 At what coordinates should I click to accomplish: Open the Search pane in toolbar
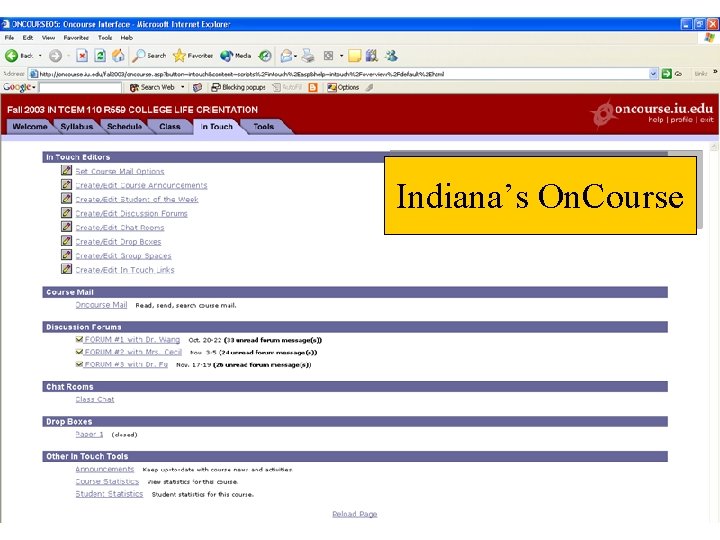click(x=149, y=56)
